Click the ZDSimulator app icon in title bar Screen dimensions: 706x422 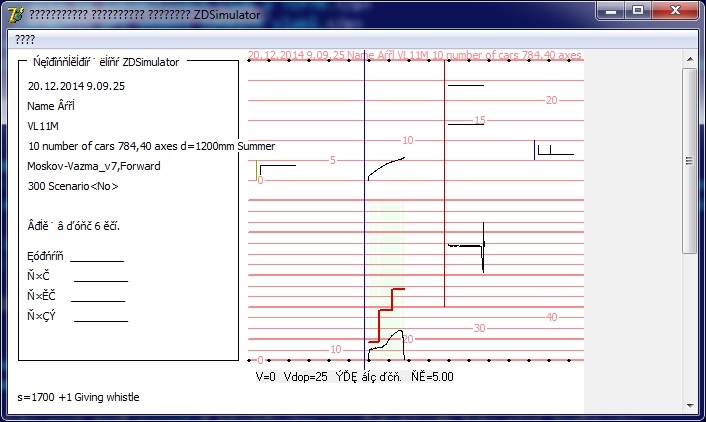[x=16, y=15]
